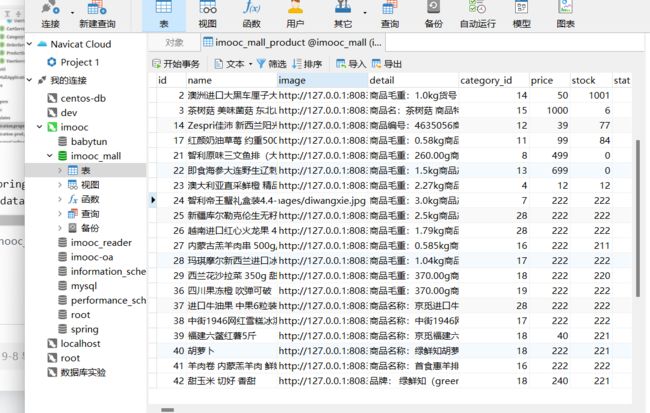Select the centos-db connection
This screenshot has width=650, height=413.
(x=83, y=98)
